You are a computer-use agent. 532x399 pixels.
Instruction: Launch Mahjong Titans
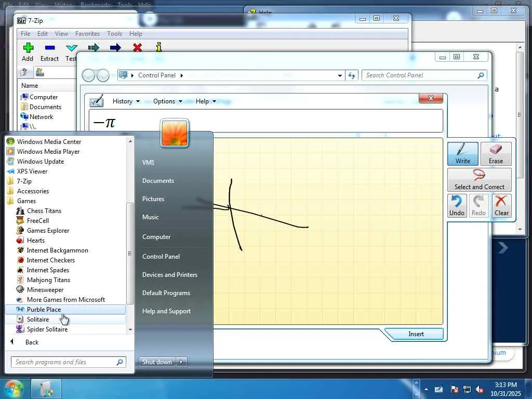[x=48, y=280]
